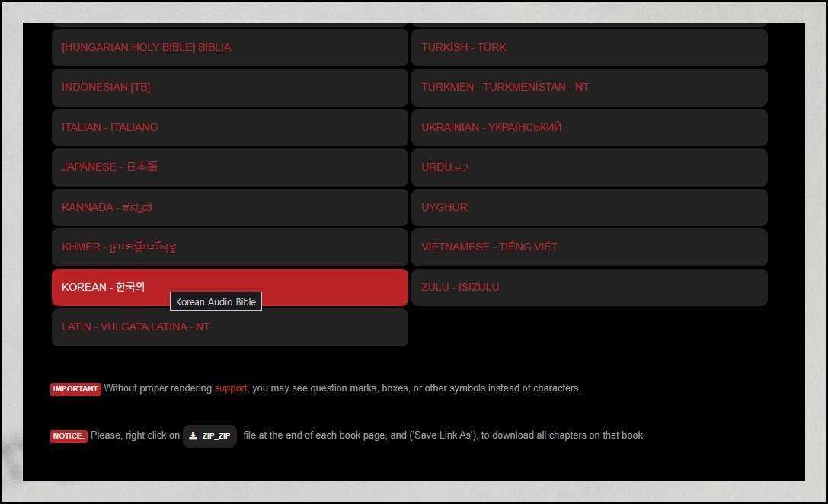Click the rendering-support warning sentence
This screenshot has width=828, height=504.
tap(342, 388)
